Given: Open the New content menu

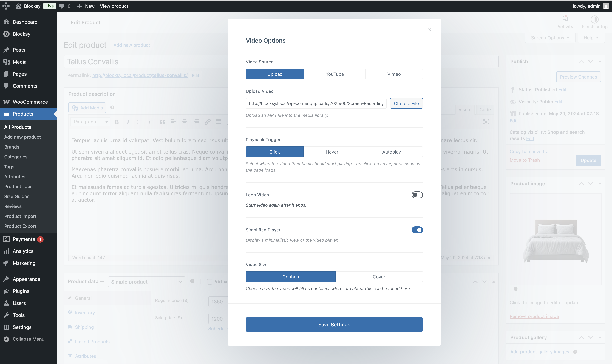Looking at the screenshot, I should [x=86, y=6].
